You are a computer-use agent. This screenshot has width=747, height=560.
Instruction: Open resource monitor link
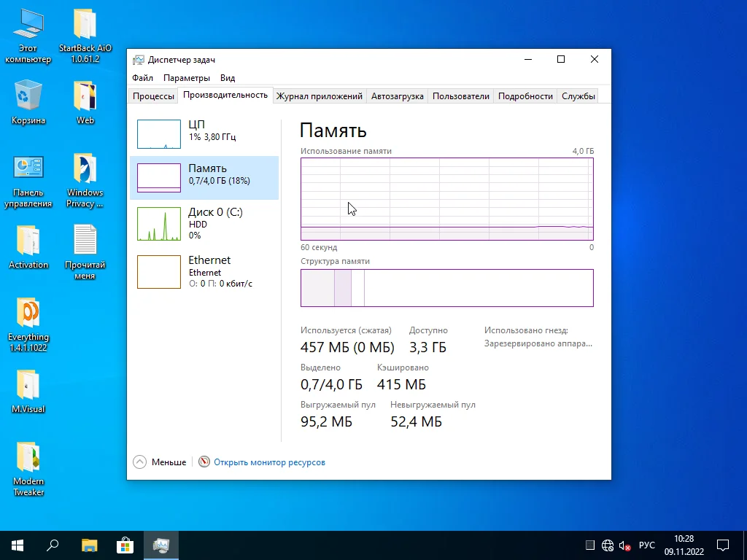268,462
